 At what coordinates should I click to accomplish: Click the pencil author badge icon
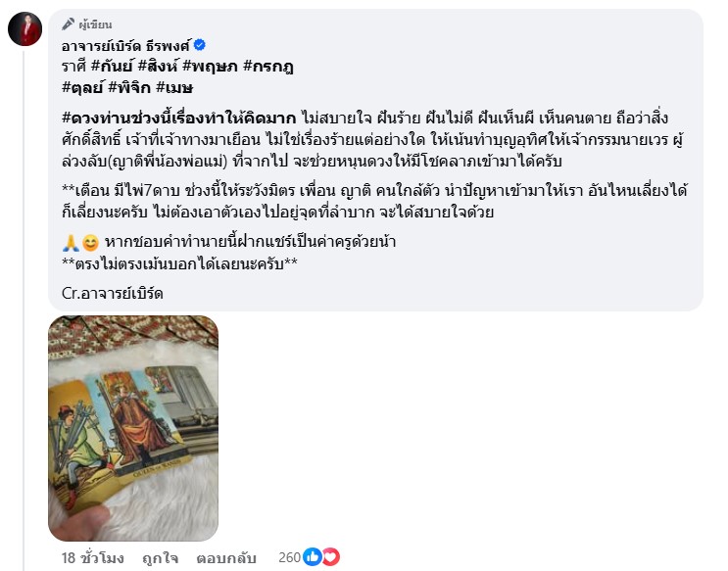(x=69, y=24)
